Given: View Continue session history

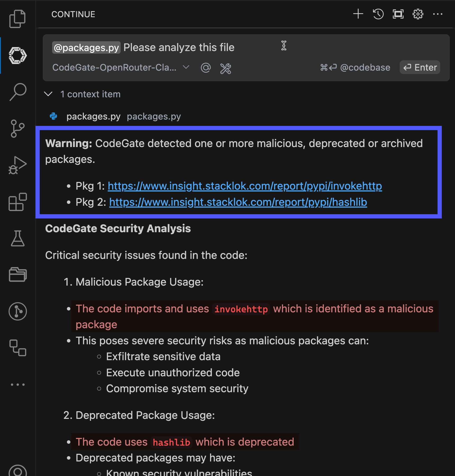Looking at the screenshot, I should [378, 14].
